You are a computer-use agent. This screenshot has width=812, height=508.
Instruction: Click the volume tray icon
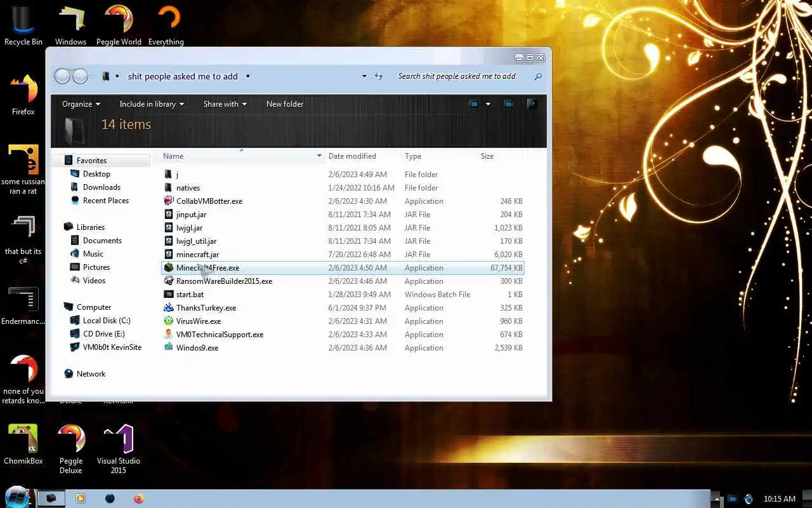click(749, 499)
